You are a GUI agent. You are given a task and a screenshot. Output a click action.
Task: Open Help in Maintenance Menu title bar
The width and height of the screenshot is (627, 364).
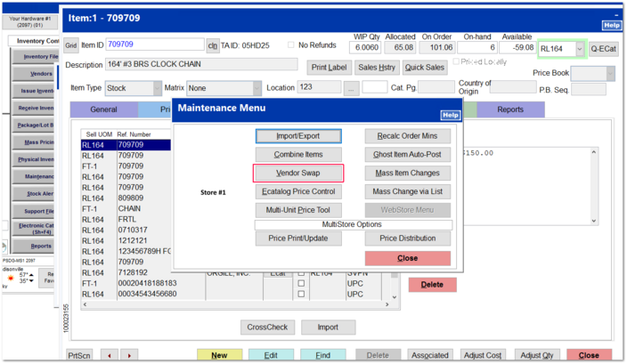tap(451, 115)
